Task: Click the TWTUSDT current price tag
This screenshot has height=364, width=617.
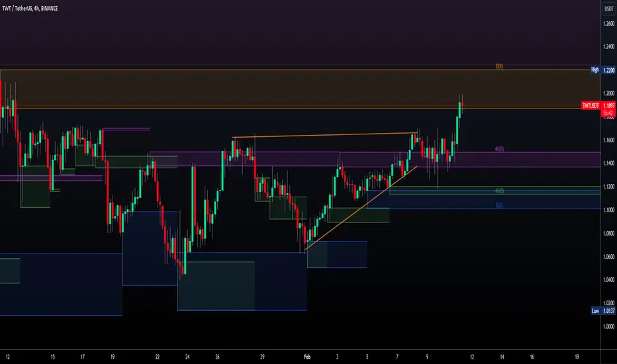Action: [x=598, y=105]
